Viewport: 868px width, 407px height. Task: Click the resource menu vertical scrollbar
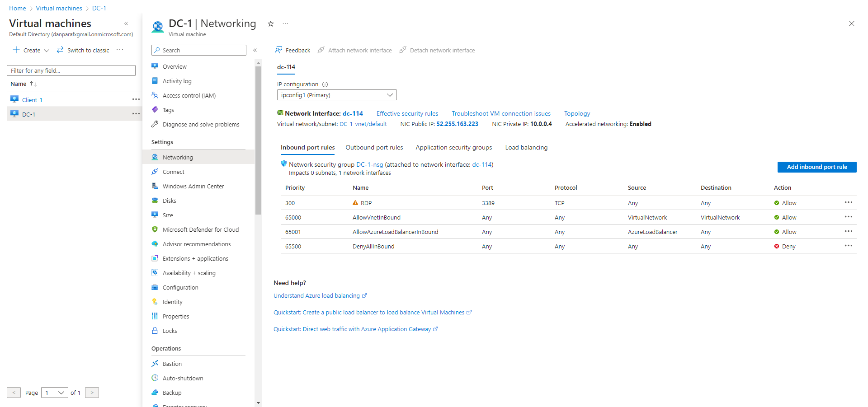click(258, 140)
